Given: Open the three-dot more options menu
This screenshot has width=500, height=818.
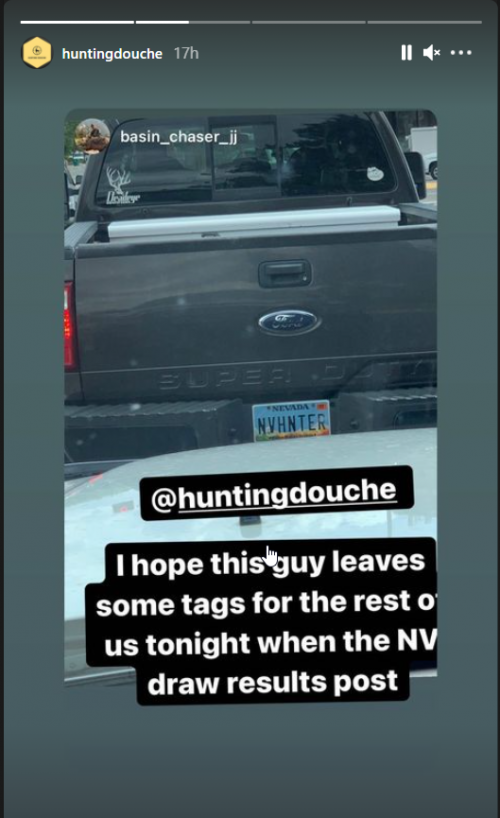Looking at the screenshot, I should point(461,53).
